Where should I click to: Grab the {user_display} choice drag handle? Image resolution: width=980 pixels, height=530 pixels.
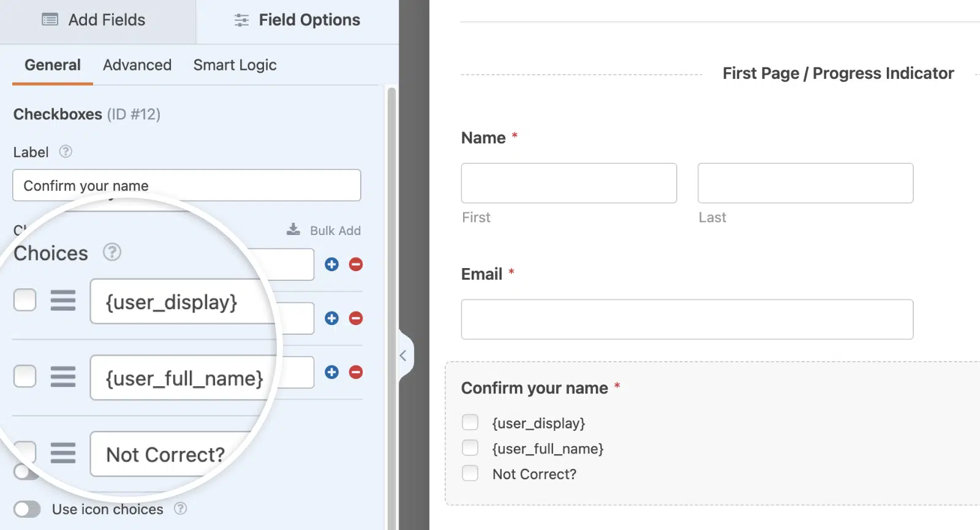(x=63, y=300)
